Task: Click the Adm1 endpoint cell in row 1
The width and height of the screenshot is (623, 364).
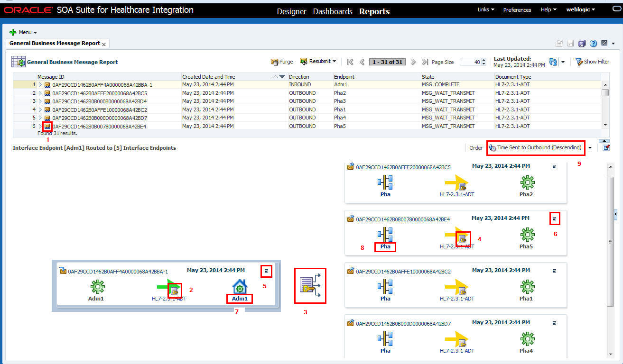Action: 377,85
